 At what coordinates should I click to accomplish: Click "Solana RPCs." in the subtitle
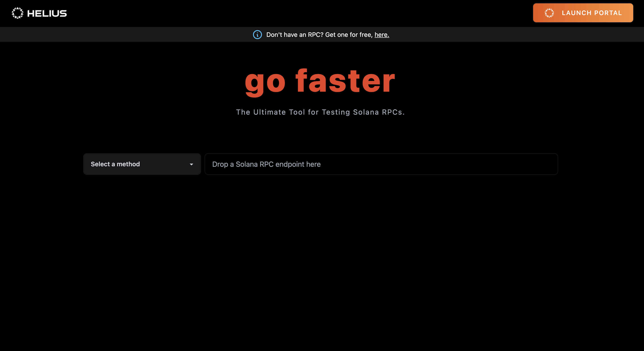(378, 112)
